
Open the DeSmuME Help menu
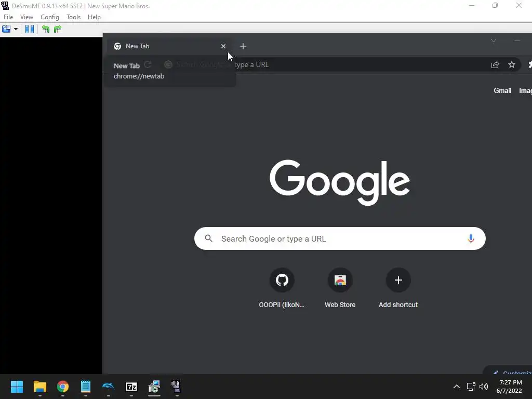tap(94, 17)
